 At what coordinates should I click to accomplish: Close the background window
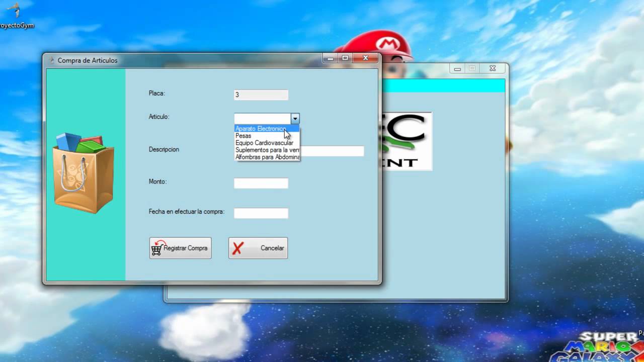click(x=493, y=69)
